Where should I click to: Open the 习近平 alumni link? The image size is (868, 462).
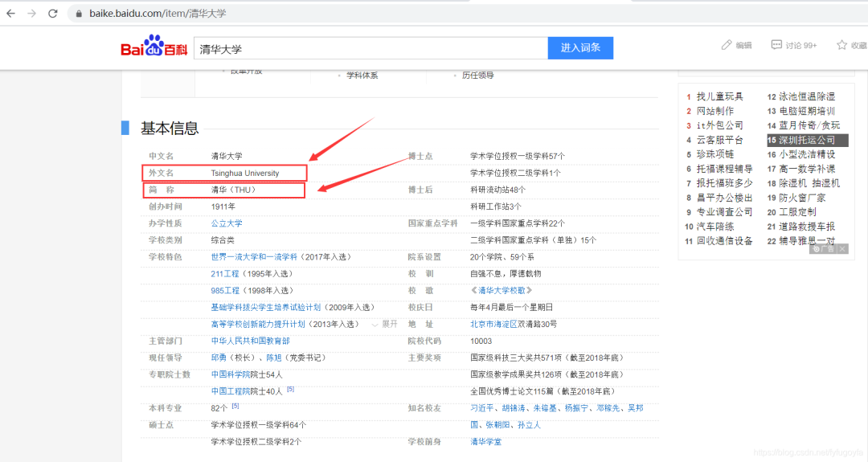[x=481, y=408]
